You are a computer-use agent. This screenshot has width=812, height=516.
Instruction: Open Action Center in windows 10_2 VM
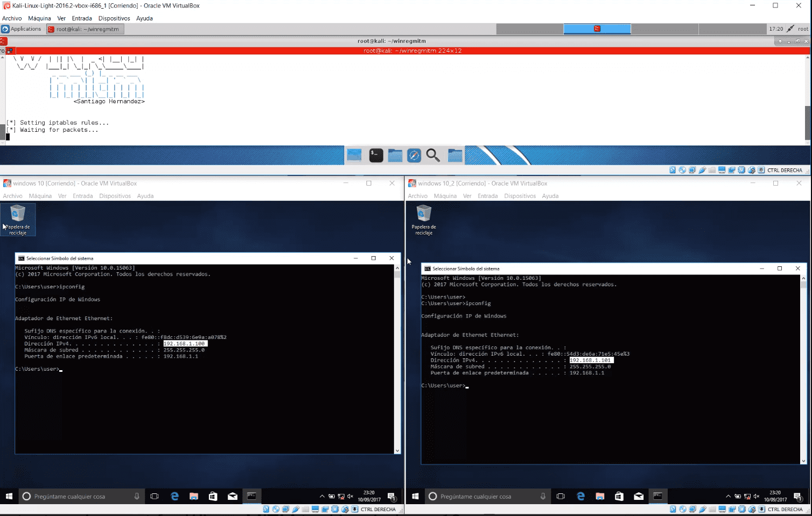(798, 496)
